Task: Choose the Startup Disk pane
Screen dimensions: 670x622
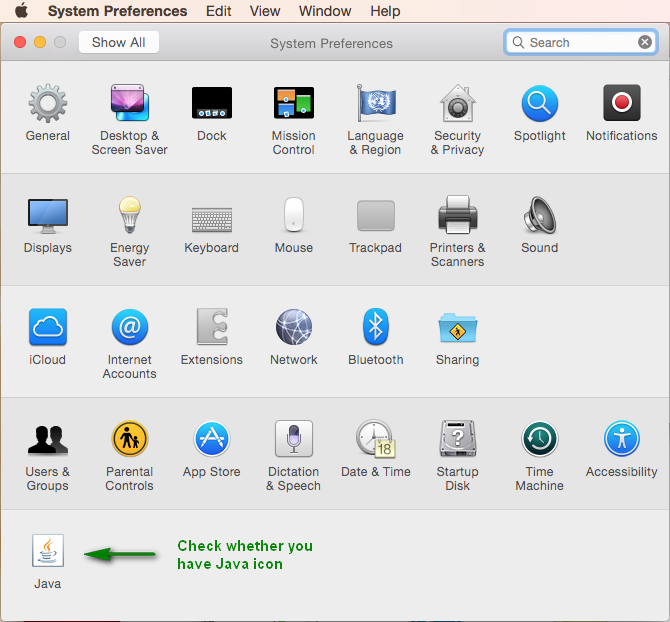Action: (457, 440)
